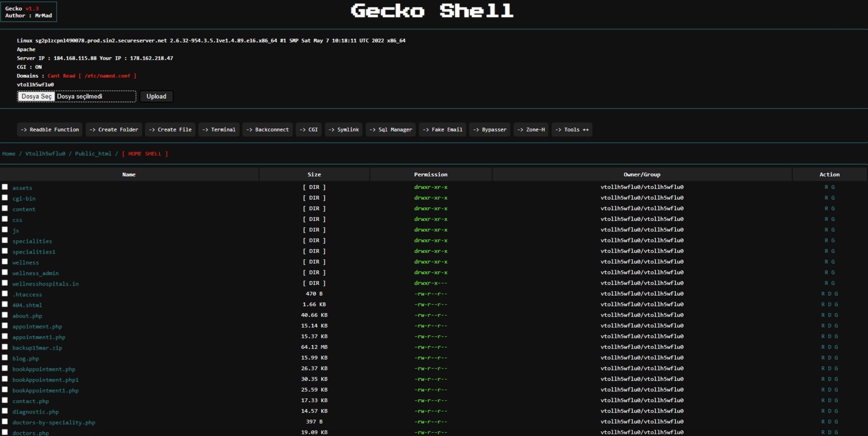Open the wellness directory

tap(25, 262)
